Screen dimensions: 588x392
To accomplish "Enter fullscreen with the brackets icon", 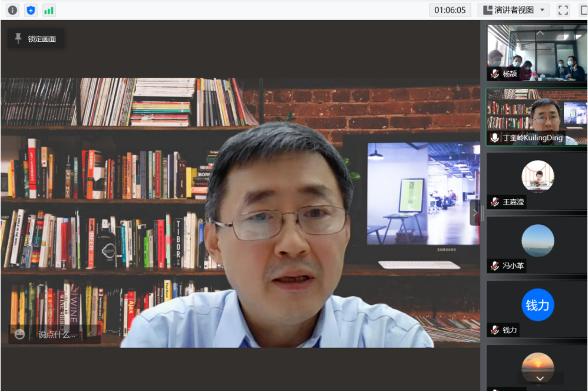I will point(563,10).
